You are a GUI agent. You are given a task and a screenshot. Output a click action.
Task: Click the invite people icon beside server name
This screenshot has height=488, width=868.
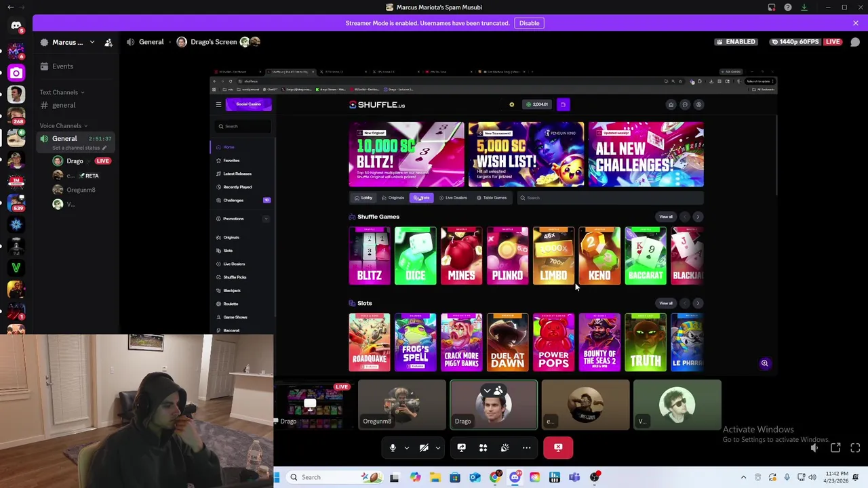(108, 42)
